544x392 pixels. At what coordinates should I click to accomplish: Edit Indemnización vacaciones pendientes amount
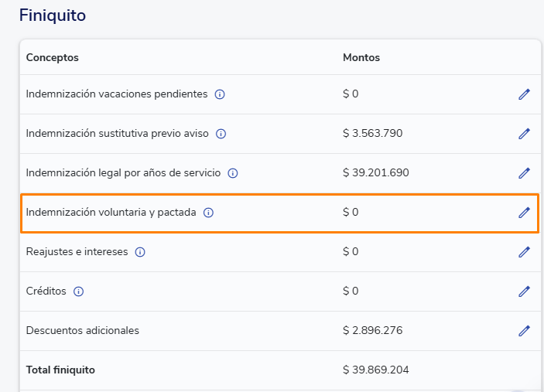tap(524, 94)
